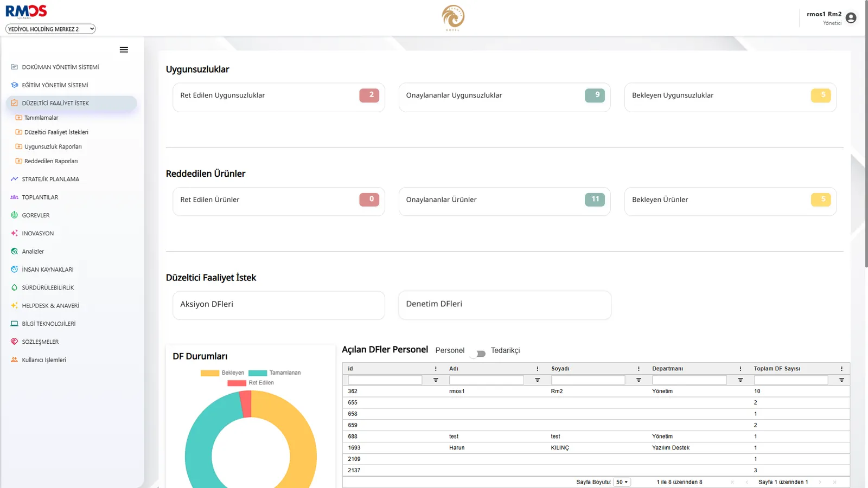Click the Adı column filter input
This screenshot has height=488, width=868.
(487, 380)
